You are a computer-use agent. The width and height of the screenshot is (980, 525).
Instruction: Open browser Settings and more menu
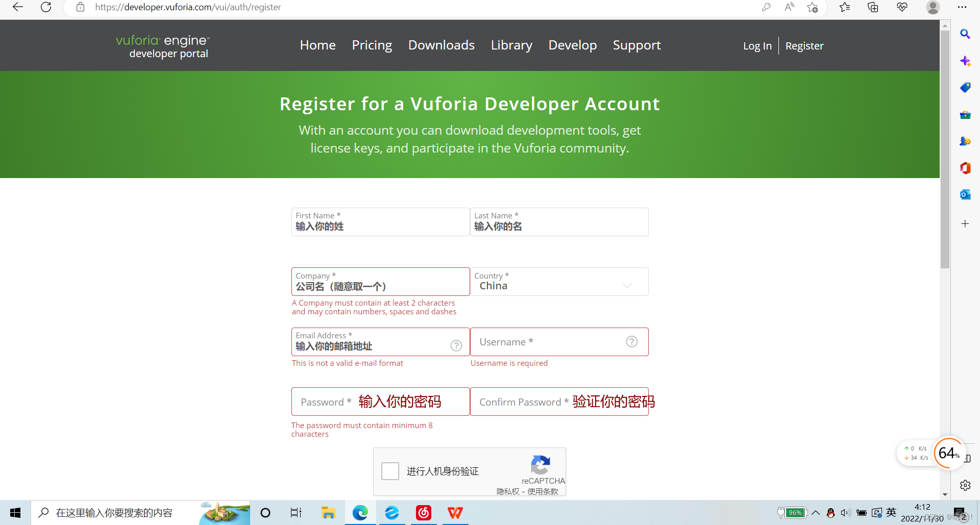point(962,7)
